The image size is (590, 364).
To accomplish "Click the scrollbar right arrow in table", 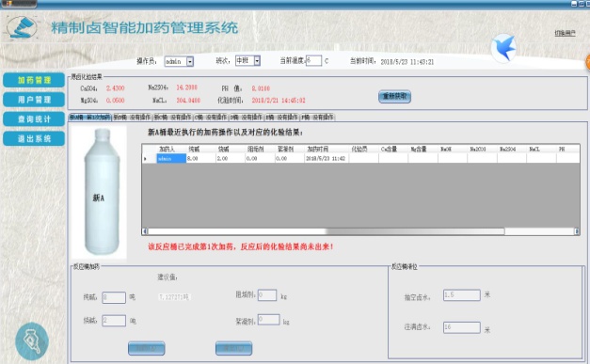I will point(577,231).
